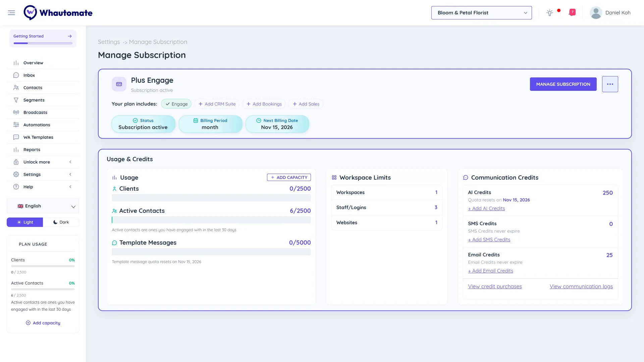
Task: Open the English language dropdown
Action: 43,206
